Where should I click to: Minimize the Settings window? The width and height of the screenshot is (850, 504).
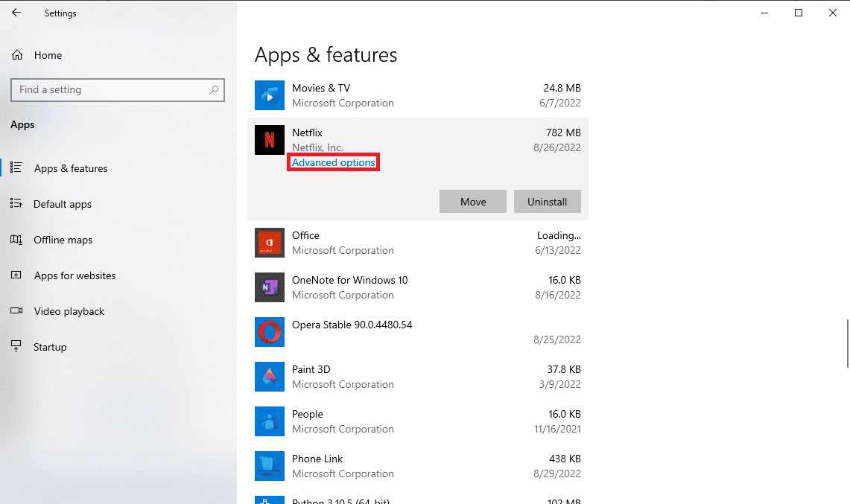(764, 13)
